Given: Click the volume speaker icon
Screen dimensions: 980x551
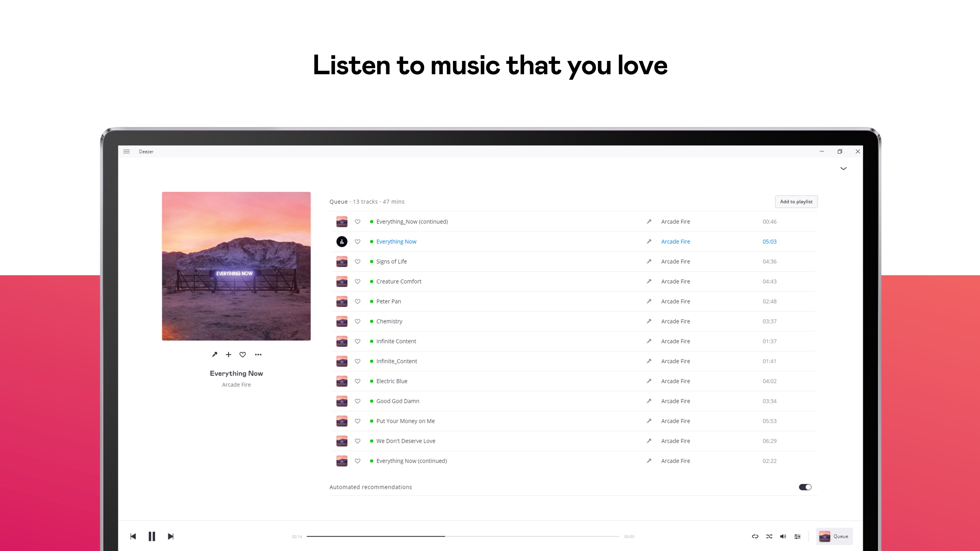Looking at the screenshot, I should 783,536.
